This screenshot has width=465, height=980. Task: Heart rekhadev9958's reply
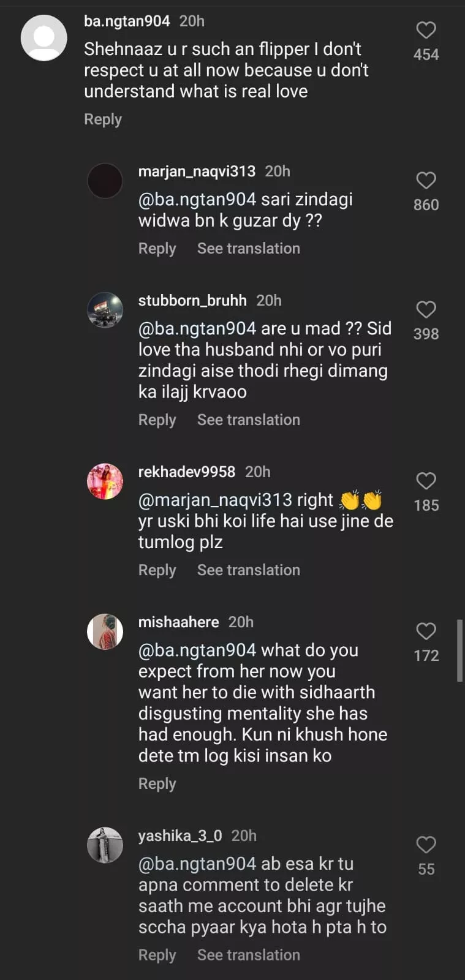(426, 481)
